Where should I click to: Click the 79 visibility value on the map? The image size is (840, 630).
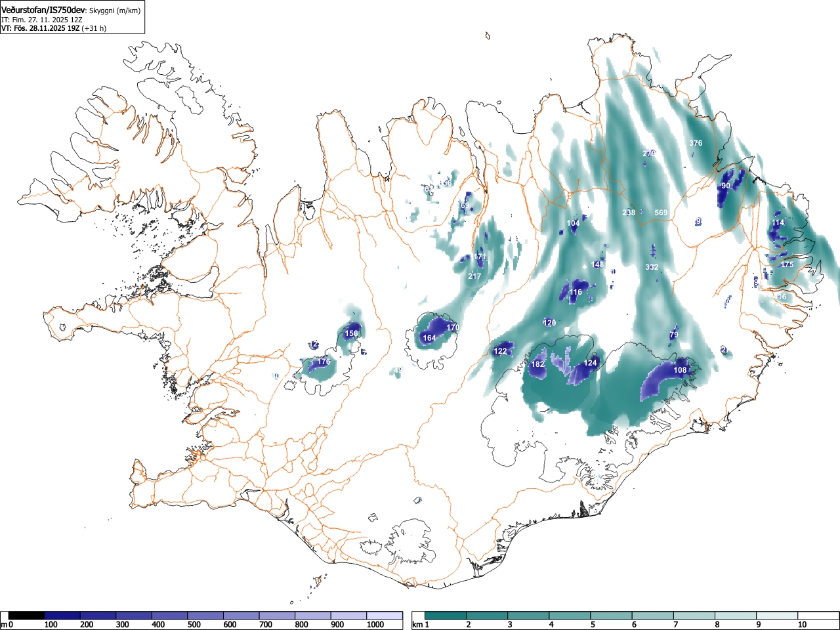[x=673, y=335]
